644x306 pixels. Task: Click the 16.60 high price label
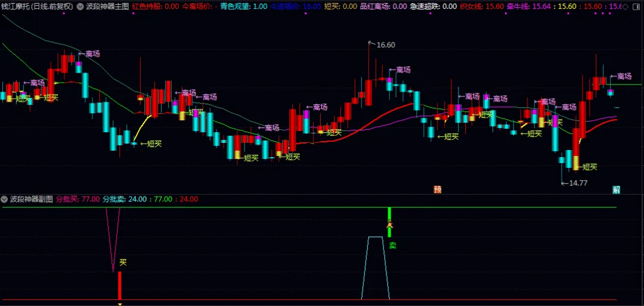pos(386,45)
